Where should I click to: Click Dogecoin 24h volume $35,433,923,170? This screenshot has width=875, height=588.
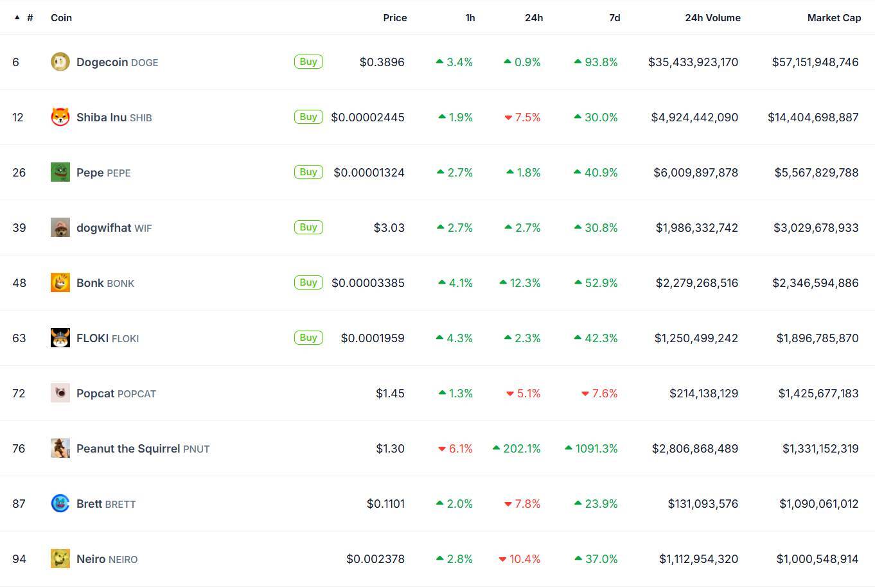[693, 62]
